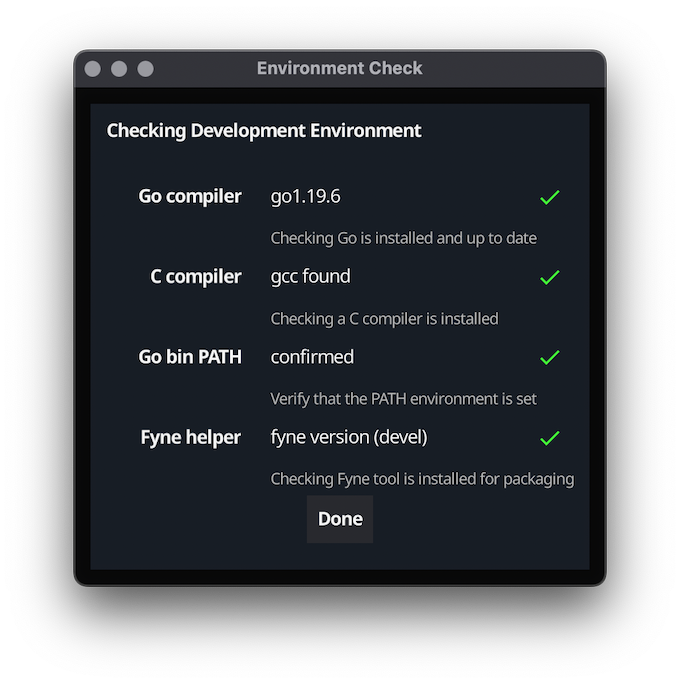Click the Fyne helper green checkmark icon

550,438
